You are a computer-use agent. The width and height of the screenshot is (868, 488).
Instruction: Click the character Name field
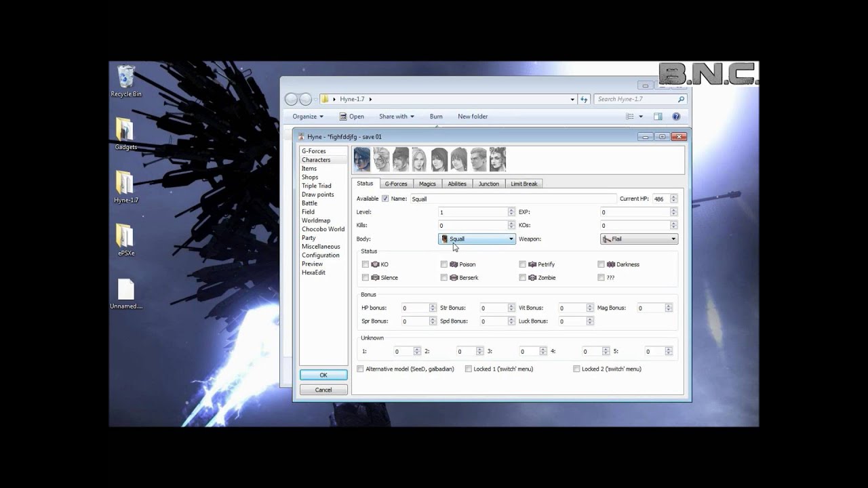(513, 199)
